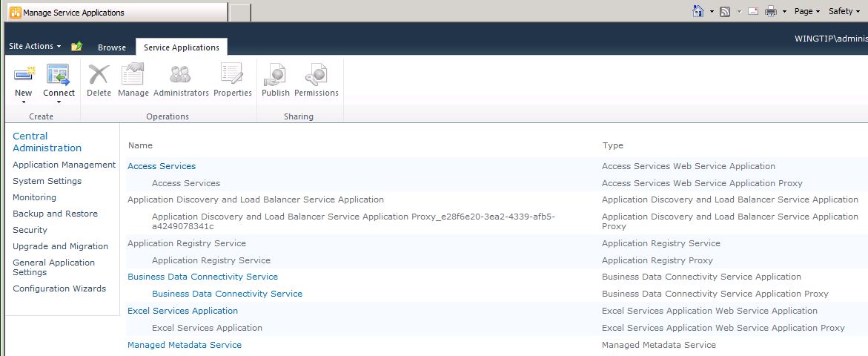Select Application Discovery and Load Balancer Service Application
This screenshot has width=868, height=356.
pyautogui.click(x=256, y=200)
